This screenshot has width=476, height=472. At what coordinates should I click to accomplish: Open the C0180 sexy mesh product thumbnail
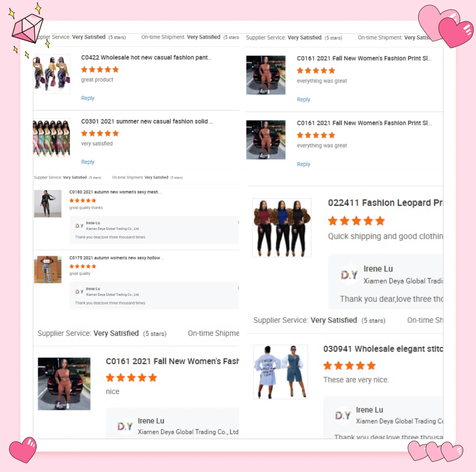pos(48,203)
